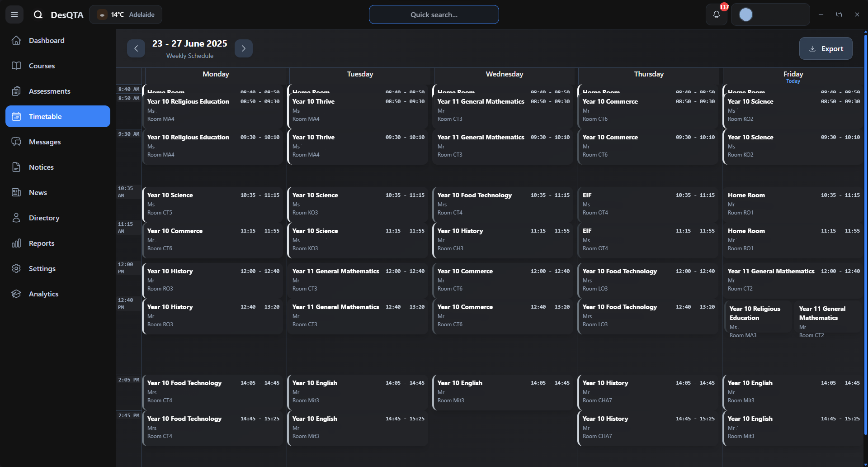Go to the Messages section
This screenshot has height=467, width=868.
44,142
